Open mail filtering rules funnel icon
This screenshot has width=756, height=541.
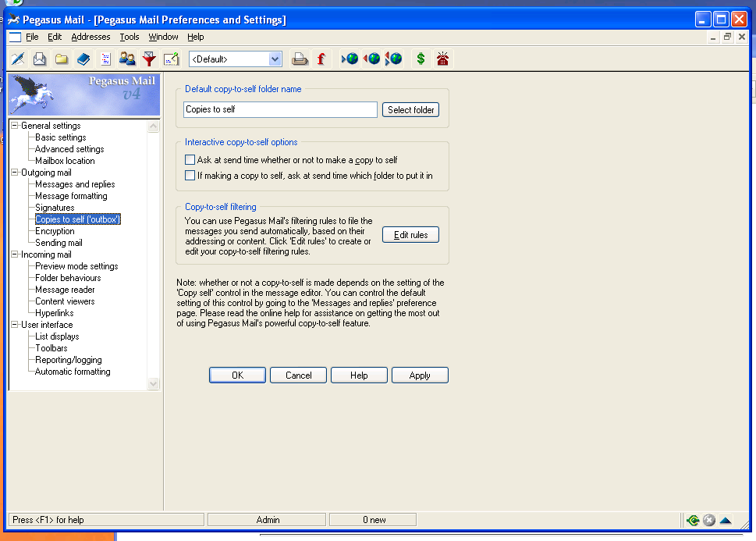[x=149, y=59]
